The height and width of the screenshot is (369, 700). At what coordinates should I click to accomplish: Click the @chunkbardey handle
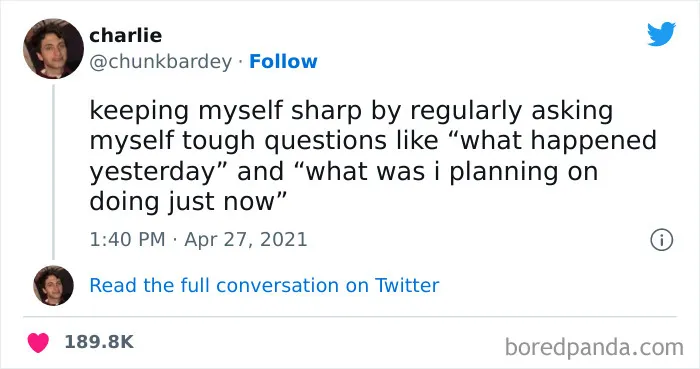coord(161,62)
